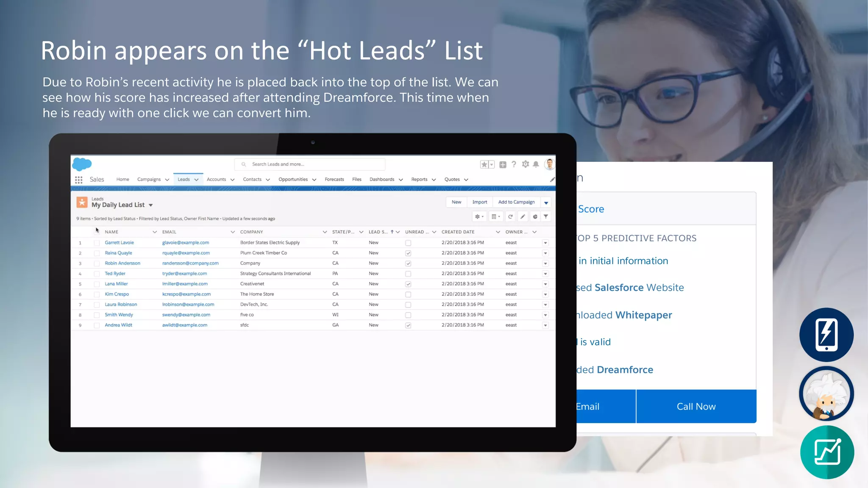Screen dimensions: 868x488
Task: Open the help question mark icon
Action: coord(514,164)
